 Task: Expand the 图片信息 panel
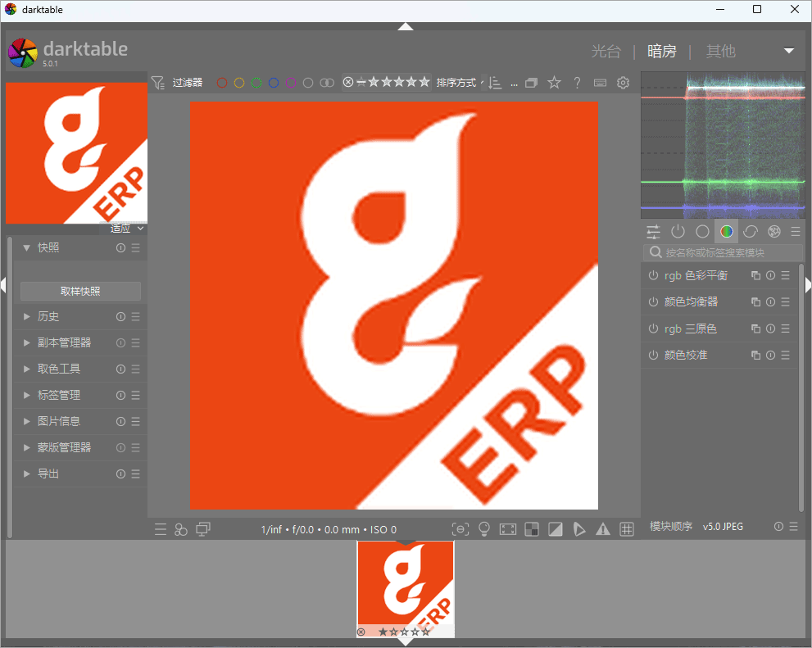[x=58, y=421]
